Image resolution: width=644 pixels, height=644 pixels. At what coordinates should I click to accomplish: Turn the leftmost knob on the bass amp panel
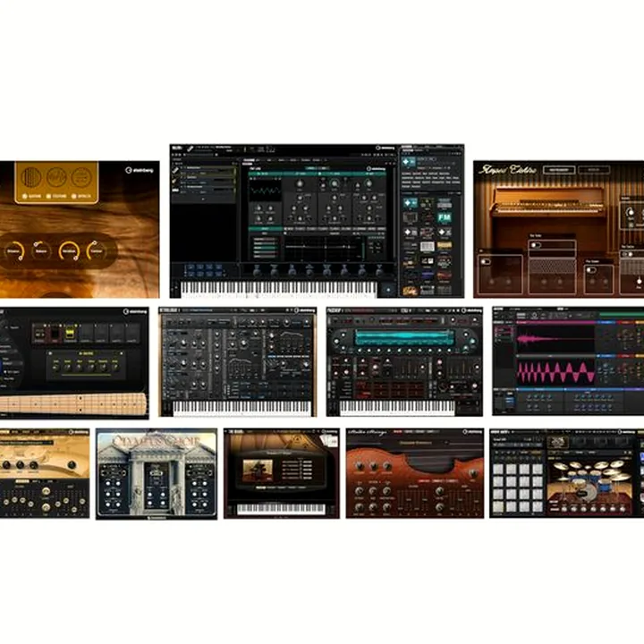pyautogui.click(x=55, y=367)
